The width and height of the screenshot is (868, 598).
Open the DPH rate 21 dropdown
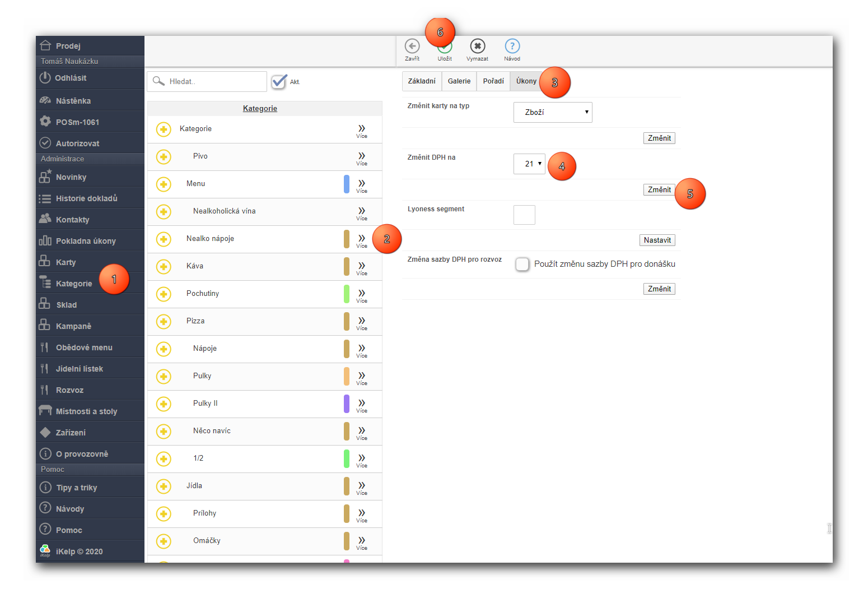pos(529,164)
